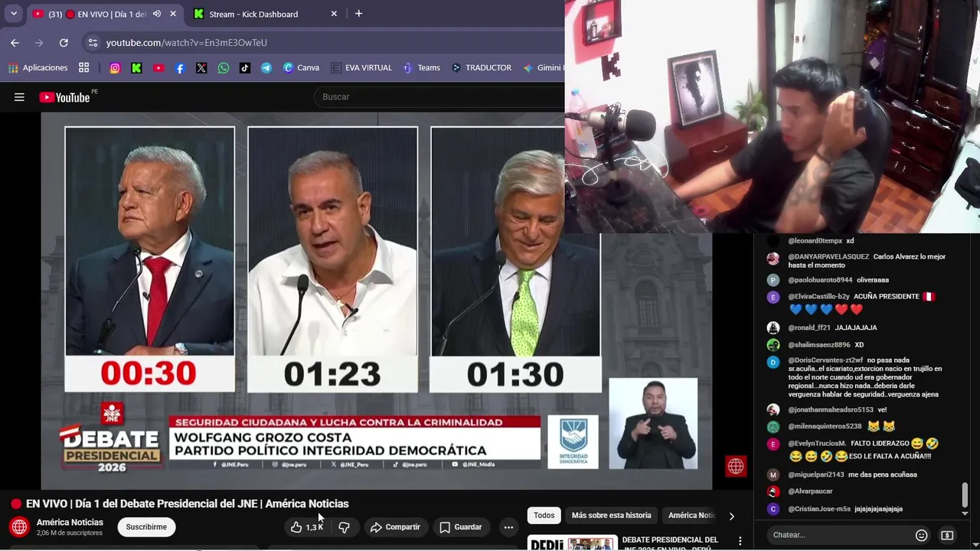Click @DorisCervantes-zt2wf chat username
980x551 pixels.
[825, 360]
